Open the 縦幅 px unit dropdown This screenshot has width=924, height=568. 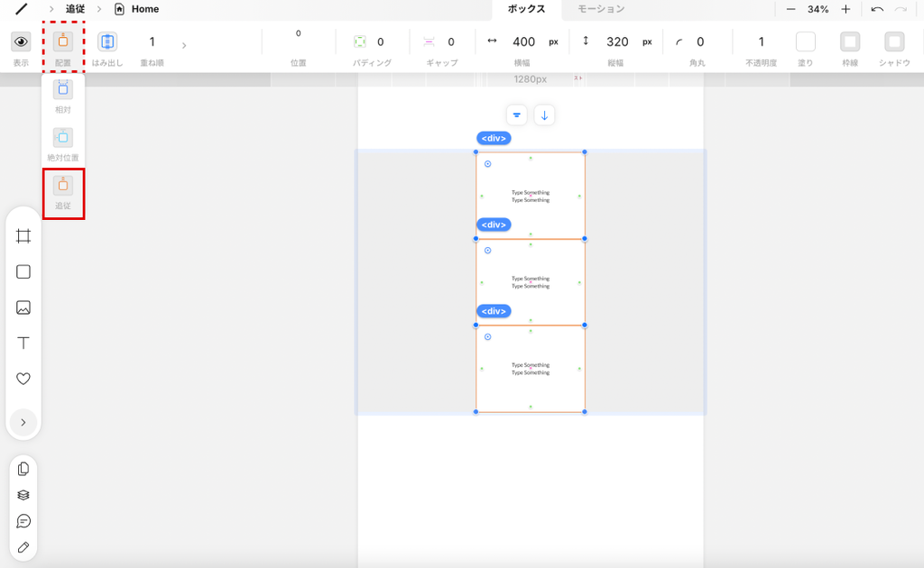click(647, 41)
